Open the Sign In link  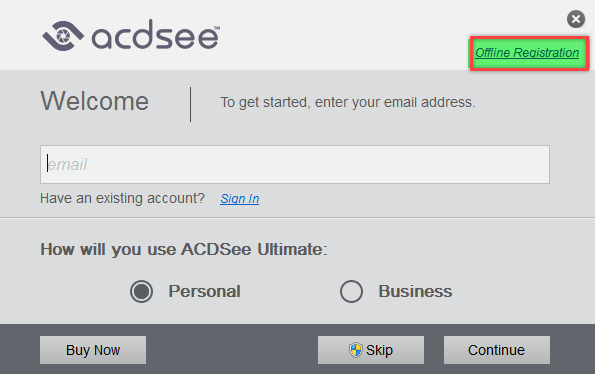pyautogui.click(x=239, y=198)
